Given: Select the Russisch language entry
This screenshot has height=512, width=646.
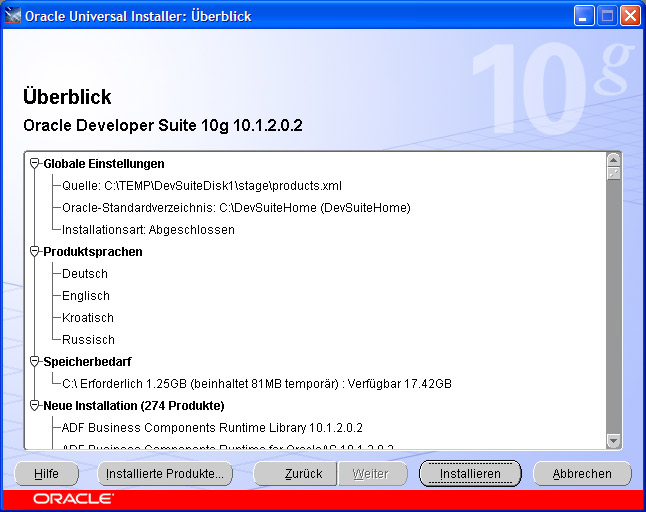Looking at the screenshot, I should pyautogui.click(x=88, y=339).
